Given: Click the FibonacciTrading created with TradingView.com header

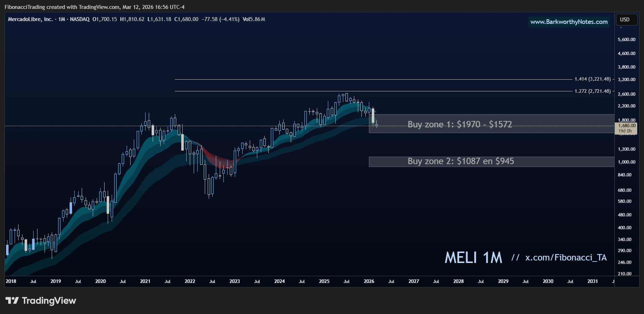Looking at the screenshot, I should coord(95,7).
